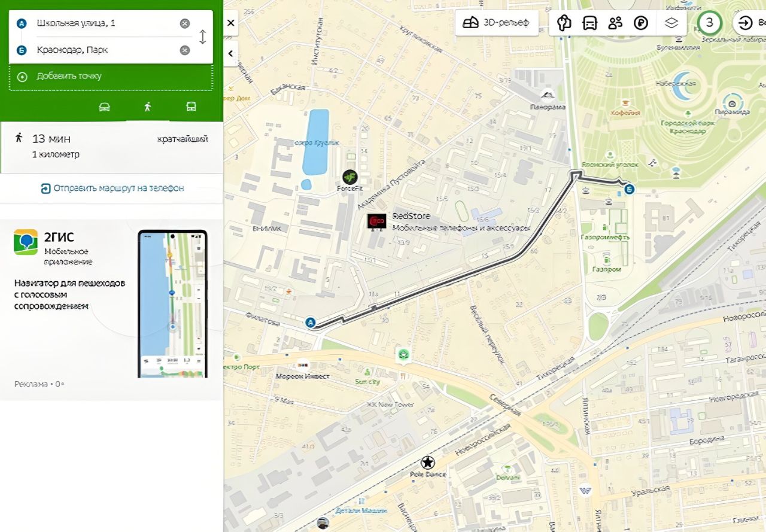The height and width of the screenshot is (532, 766).
Task: Collapse the side panel with the chevron
Action: [x=231, y=54]
